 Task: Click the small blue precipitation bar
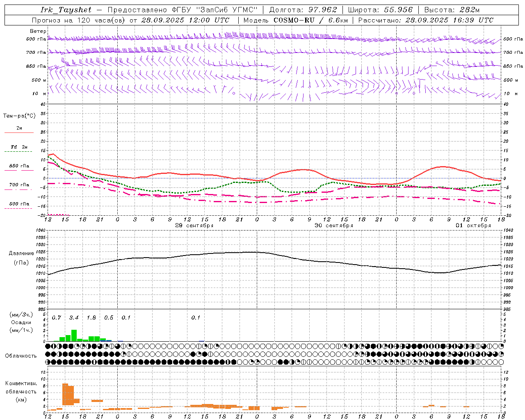click(x=109, y=340)
